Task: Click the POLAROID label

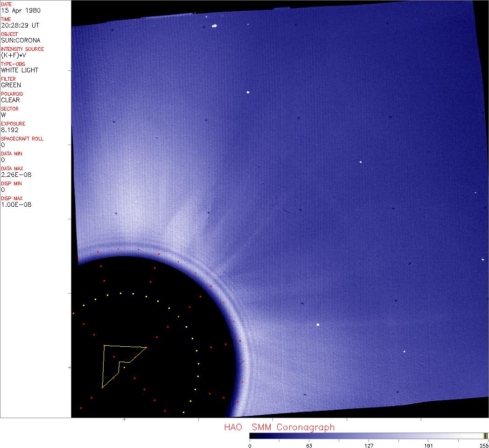Action: point(12,94)
